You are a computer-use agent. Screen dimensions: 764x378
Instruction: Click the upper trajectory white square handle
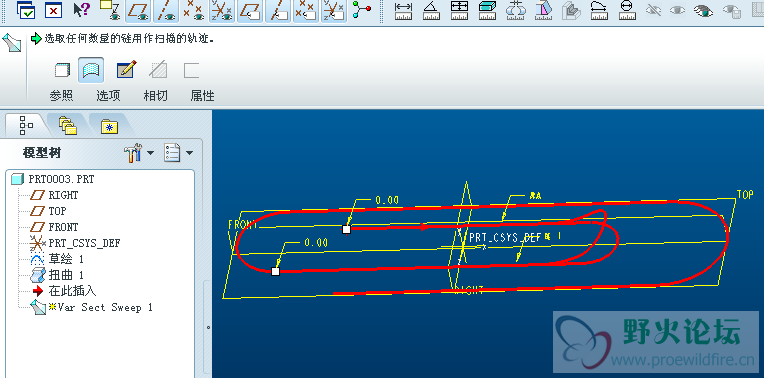[x=346, y=229]
